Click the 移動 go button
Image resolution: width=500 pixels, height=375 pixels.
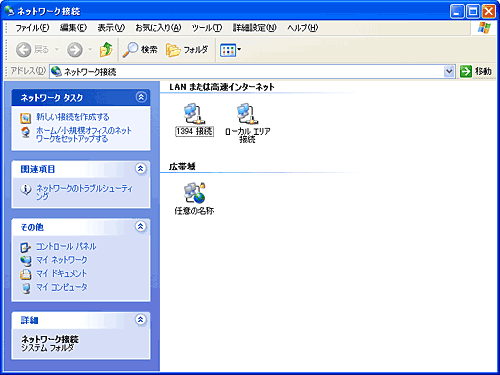tap(476, 71)
